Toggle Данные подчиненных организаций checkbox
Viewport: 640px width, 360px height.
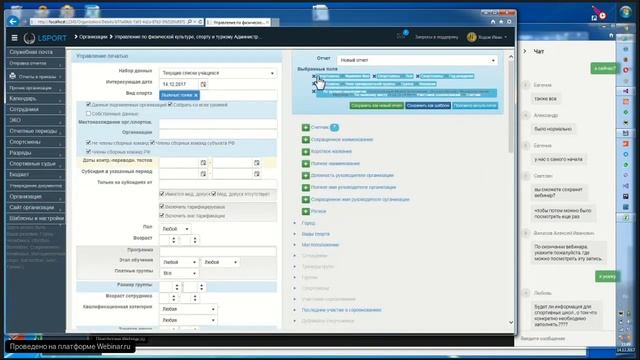pos(88,104)
